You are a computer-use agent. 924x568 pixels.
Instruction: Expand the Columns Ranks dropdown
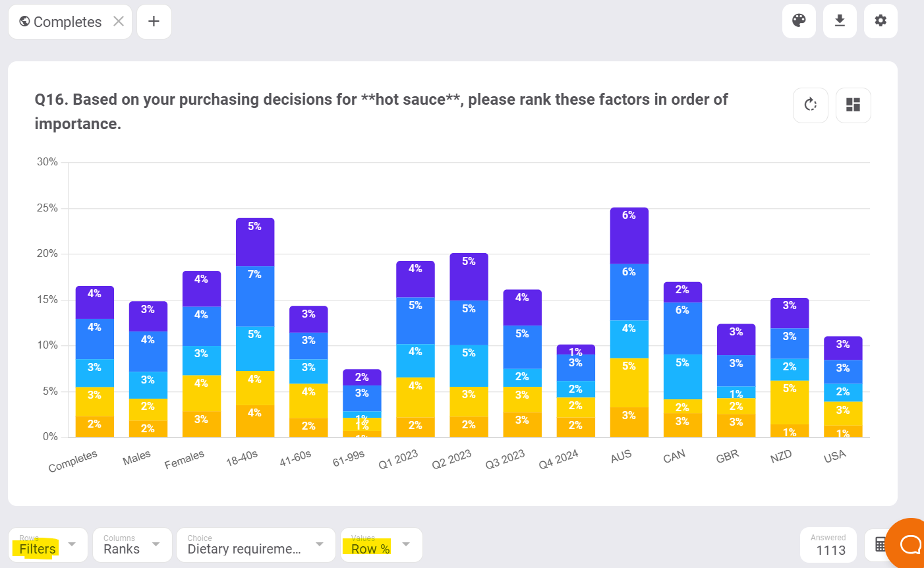click(x=132, y=545)
